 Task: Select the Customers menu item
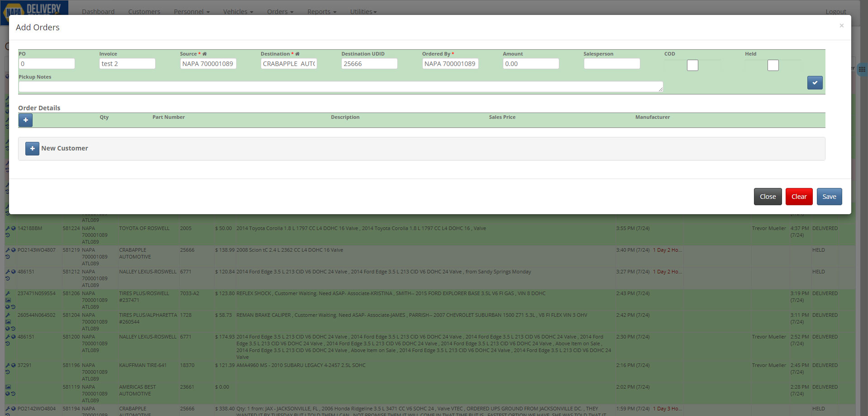point(144,11)
